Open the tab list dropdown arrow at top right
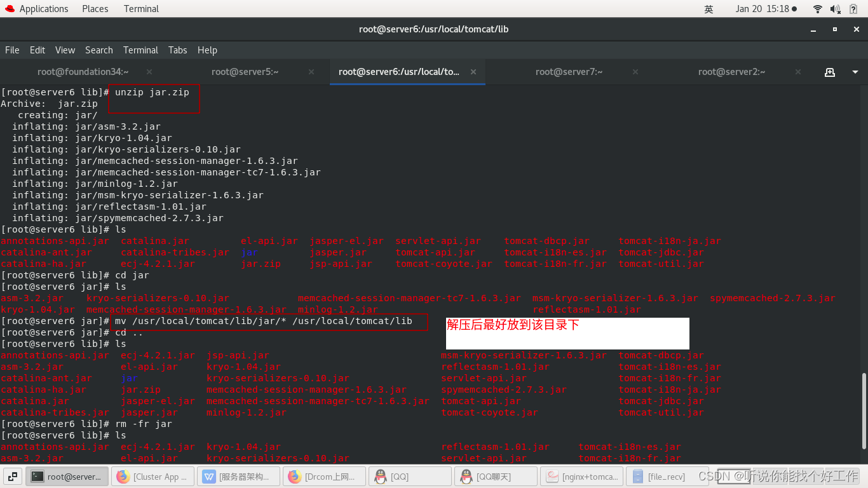The height and width of the screenshot is (488, 868). pos(854,72)
